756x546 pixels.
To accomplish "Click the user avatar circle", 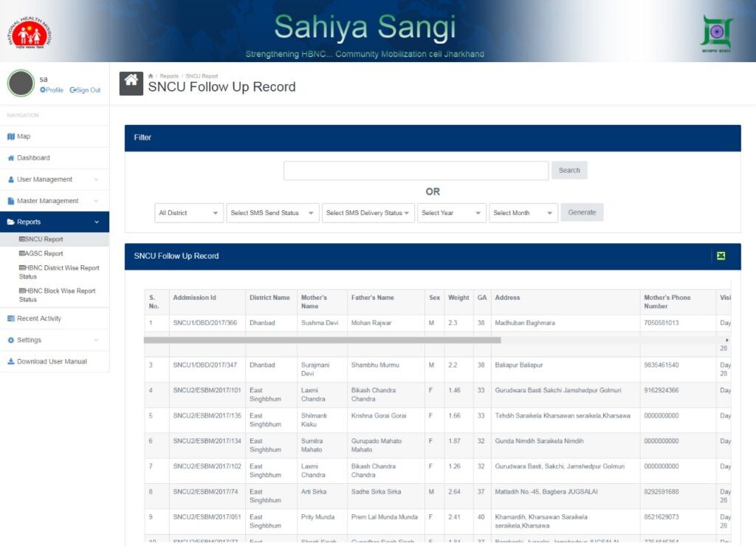I will [21, 83].
